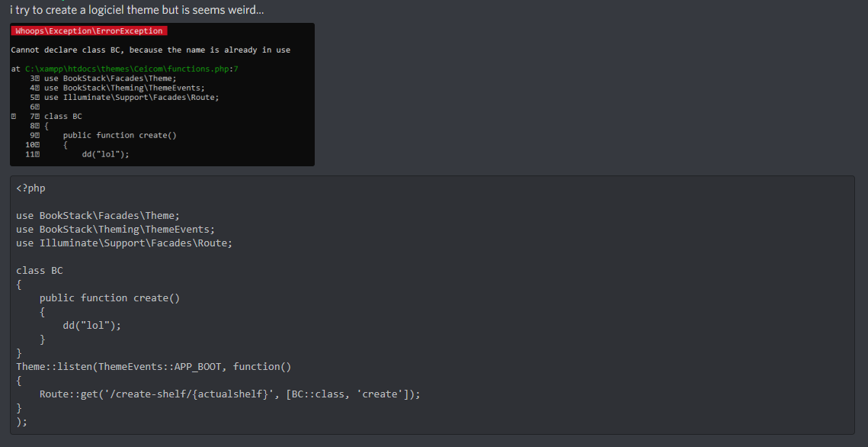The height and width of the screenshot is (447, 868).
Task: Click 'public function create()' in code block
Action: [110, 298]
